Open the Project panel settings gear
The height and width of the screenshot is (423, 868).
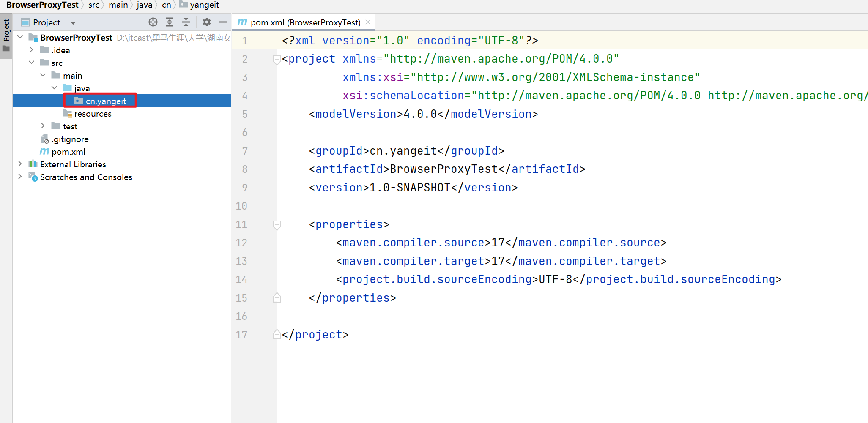click(x=206, y=22)
